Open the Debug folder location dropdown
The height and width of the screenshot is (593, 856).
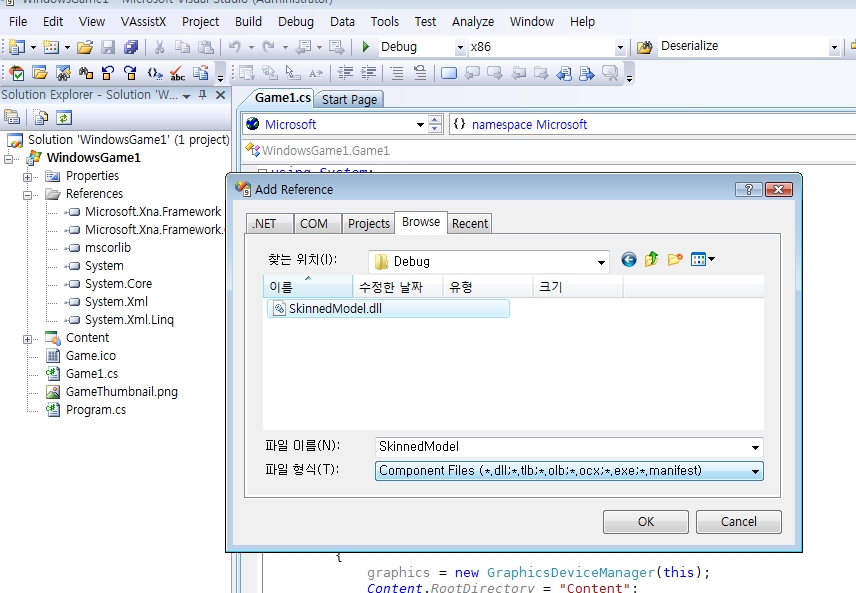(601, 262)
